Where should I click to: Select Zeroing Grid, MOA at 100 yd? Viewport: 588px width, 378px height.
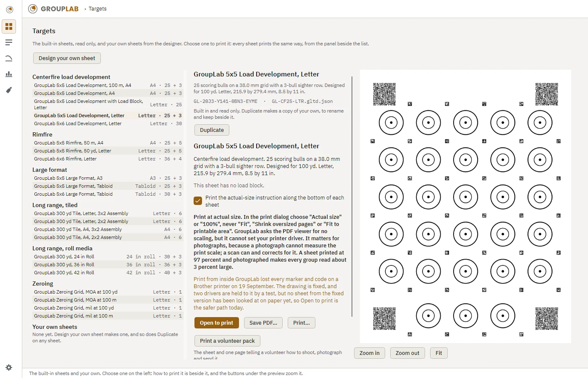(x=108, y=292)
